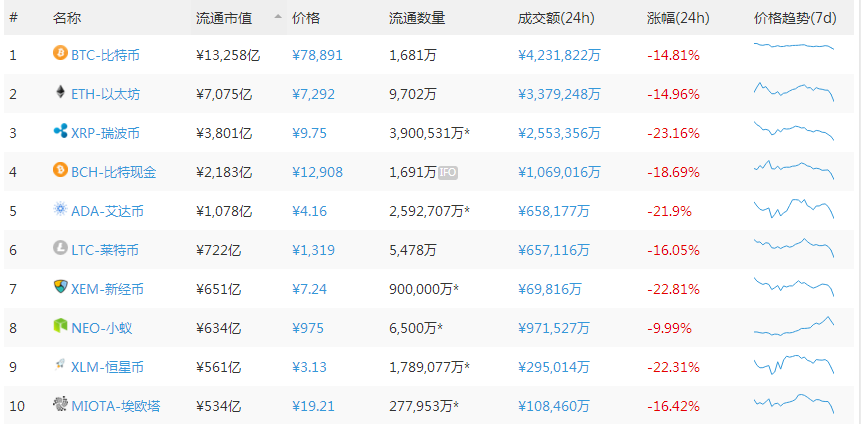Open the ETH 7-day trend sparkline
This screenshot has width=861, height=424.
794,92
